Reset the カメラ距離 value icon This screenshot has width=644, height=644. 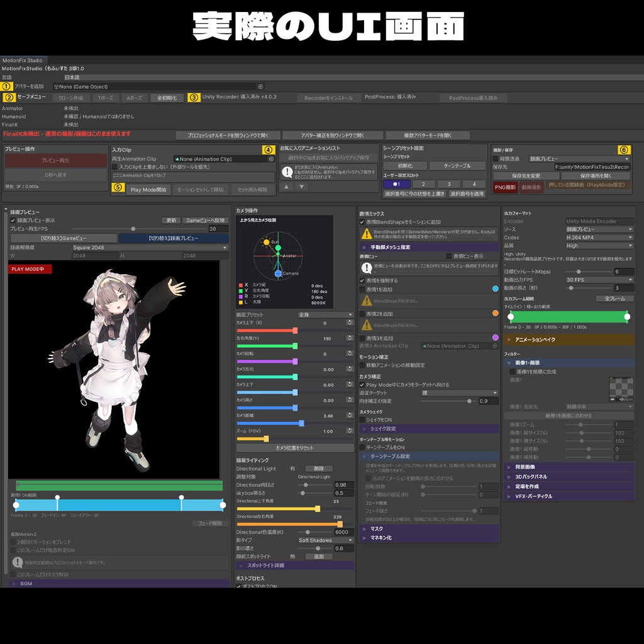(350, 415)
